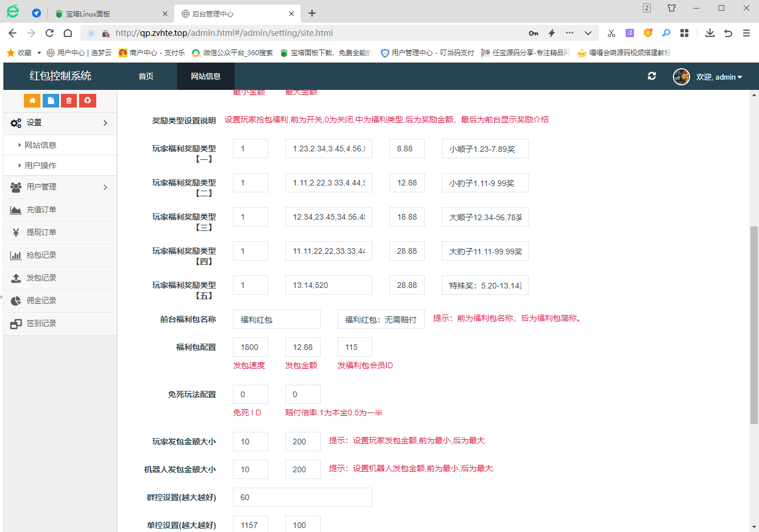
Task: Click the page vertical scrollbar thumb
Action: pyautogui.click(x=754, y=324)
